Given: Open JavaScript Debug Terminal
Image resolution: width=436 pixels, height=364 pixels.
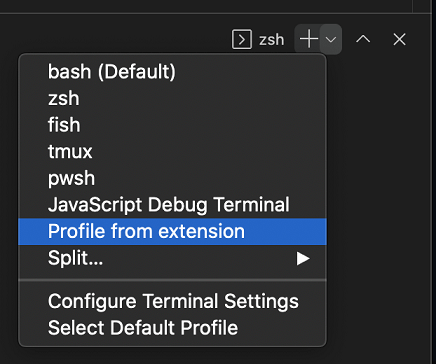Looking at the screenshot, I should 172,205.
